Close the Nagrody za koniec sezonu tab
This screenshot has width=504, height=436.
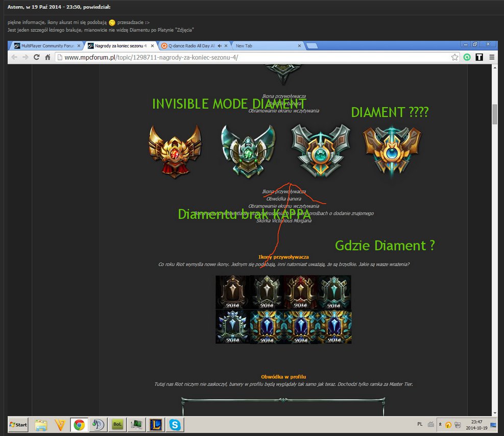click(152, 45)
